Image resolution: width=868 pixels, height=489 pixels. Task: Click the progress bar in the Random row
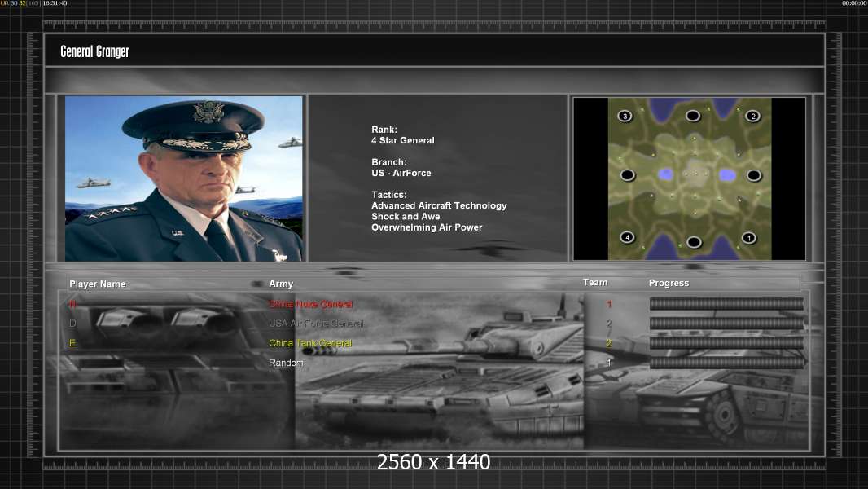[x=726, y=363]
